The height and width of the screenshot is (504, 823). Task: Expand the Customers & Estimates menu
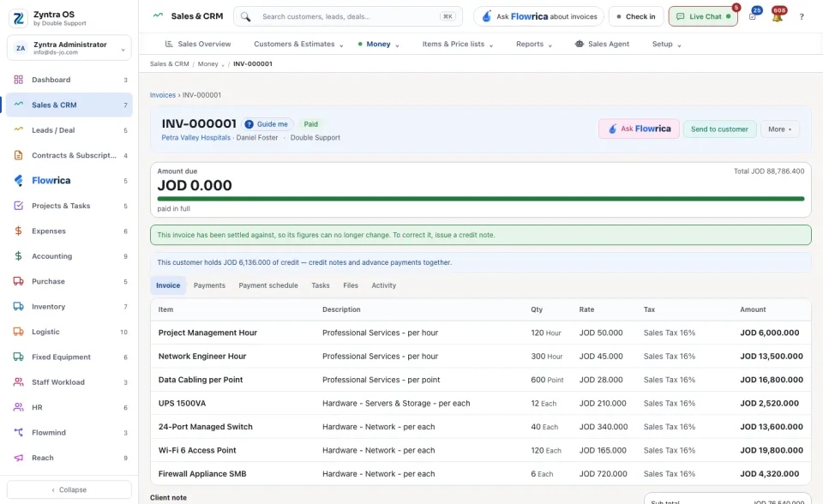click(x=298, y=44)
